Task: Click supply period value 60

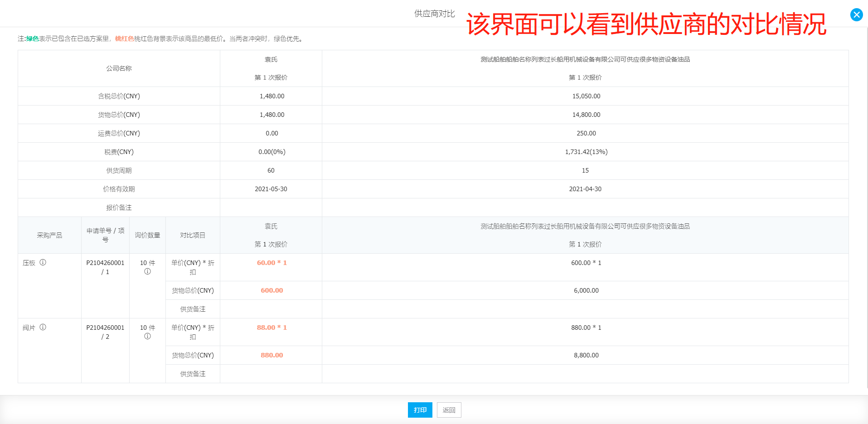Action: tap(271, 170)
